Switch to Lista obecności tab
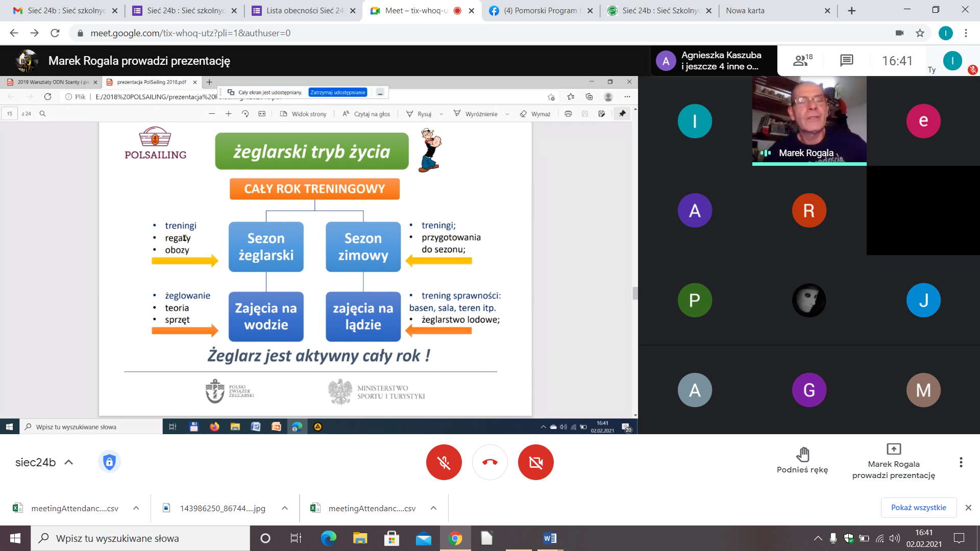This screenshot has width=980, height=551. point(304,11)
